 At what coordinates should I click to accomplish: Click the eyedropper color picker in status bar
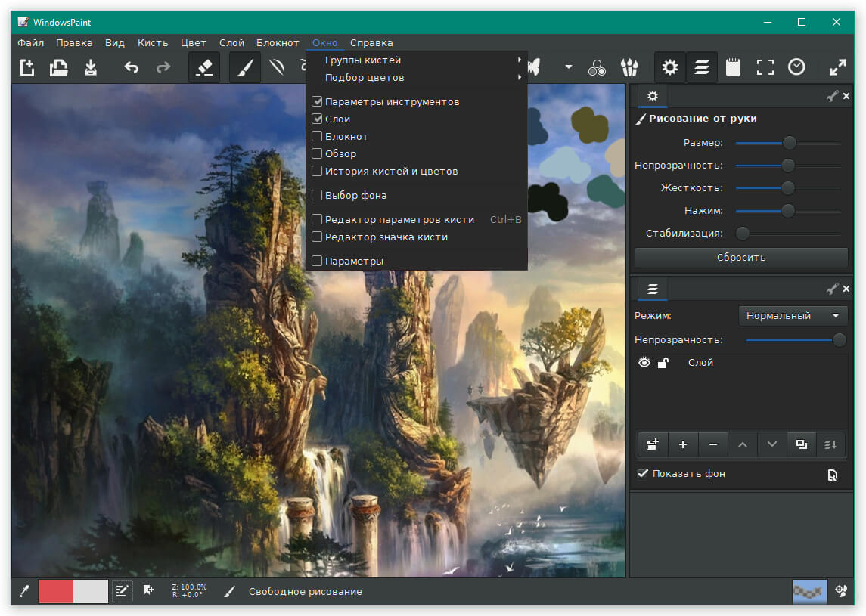(24, 591)
